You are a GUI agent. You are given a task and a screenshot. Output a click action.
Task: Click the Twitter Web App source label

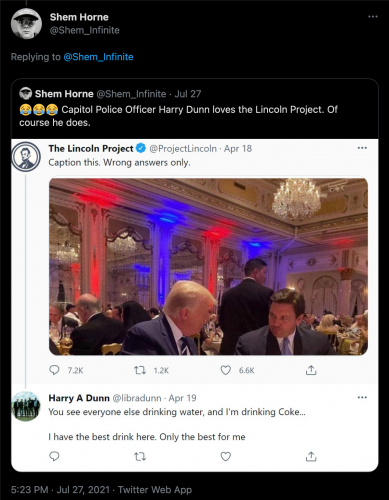155,490
